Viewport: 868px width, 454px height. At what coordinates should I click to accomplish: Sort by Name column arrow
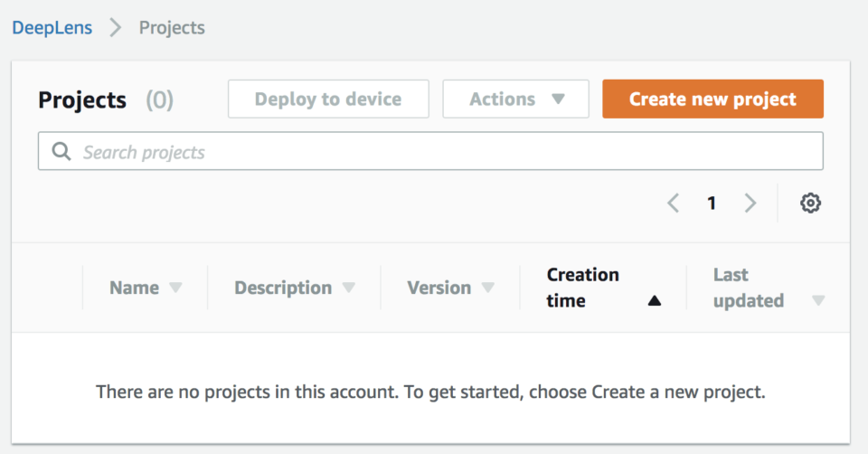(175, 288)
